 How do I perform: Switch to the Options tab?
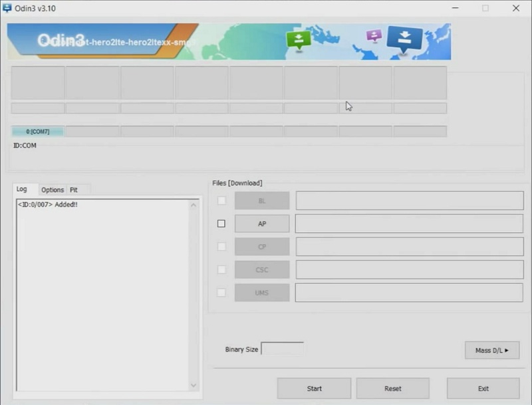click(x=53, y=190)
